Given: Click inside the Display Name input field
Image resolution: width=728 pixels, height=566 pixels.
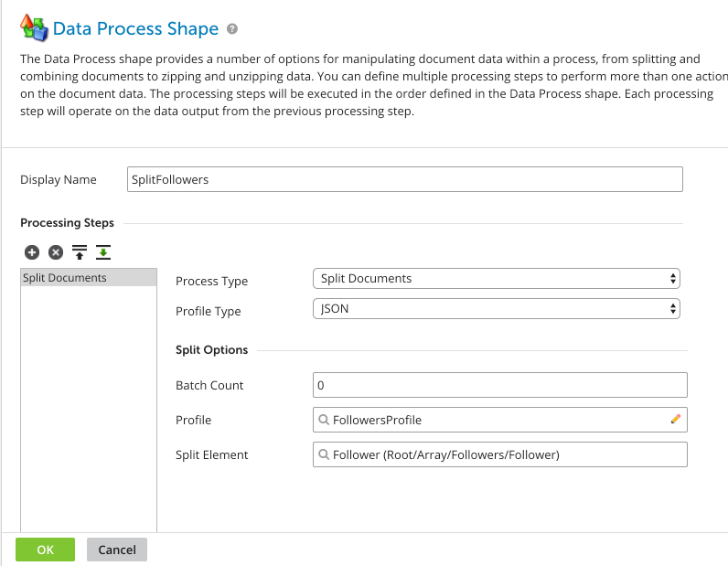Looking at the screenshot, I should pos(405,179).
